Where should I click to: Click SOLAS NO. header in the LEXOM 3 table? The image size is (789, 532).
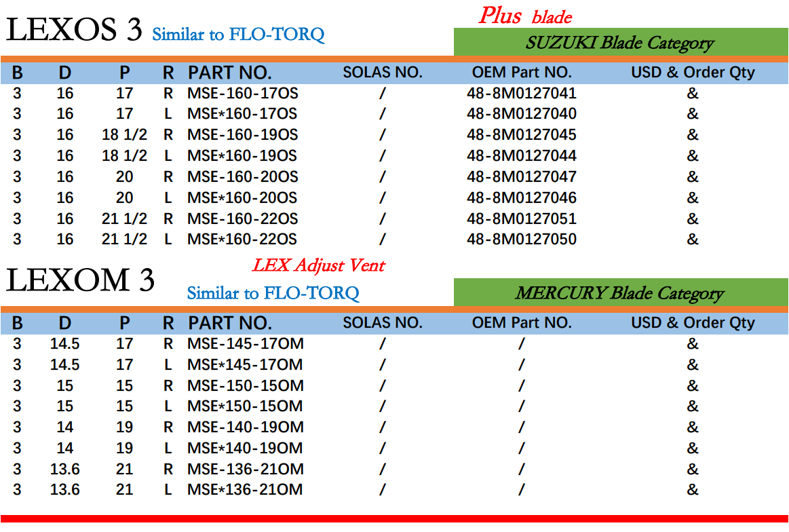point(383,322)
